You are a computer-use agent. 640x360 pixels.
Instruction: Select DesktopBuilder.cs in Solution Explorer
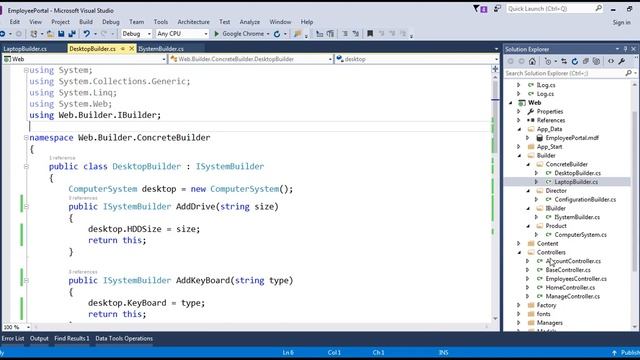coord(577,173)
